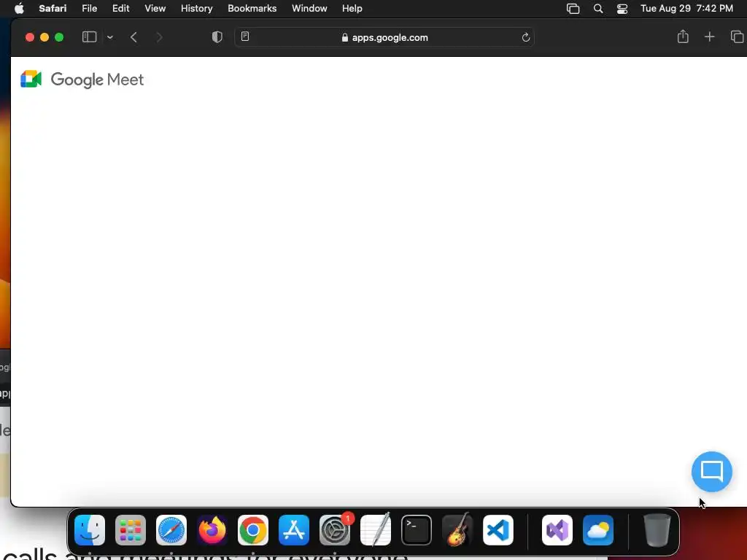This screenshot has width=747, height=560.
Task: Open the App Store from the Dock
Action: pos(294,530)
